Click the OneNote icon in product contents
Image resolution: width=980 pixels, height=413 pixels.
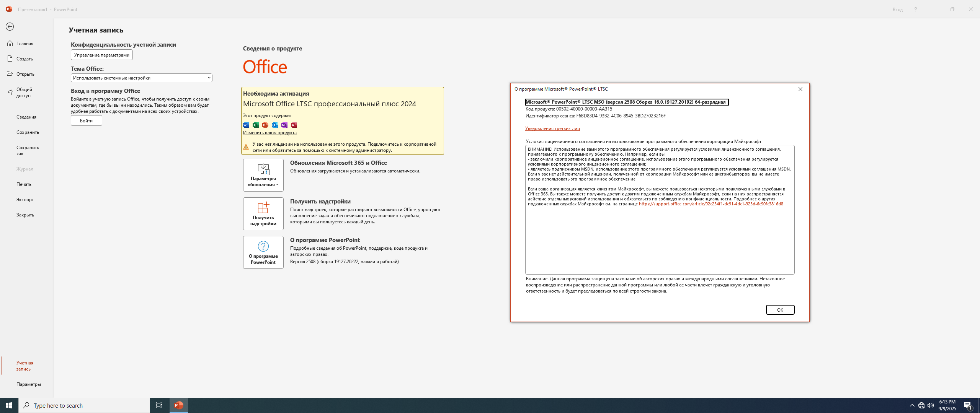[284, 125]
